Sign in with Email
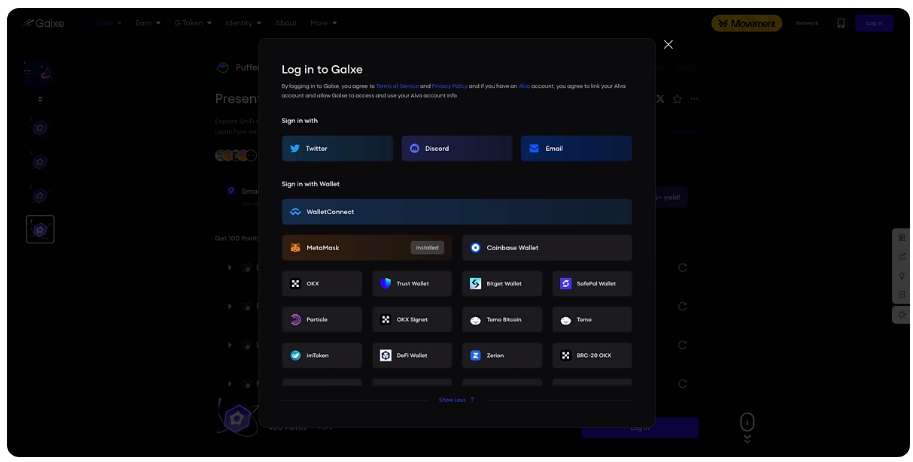913x462 pixels. pyautogui.click(x=576, y=149)
